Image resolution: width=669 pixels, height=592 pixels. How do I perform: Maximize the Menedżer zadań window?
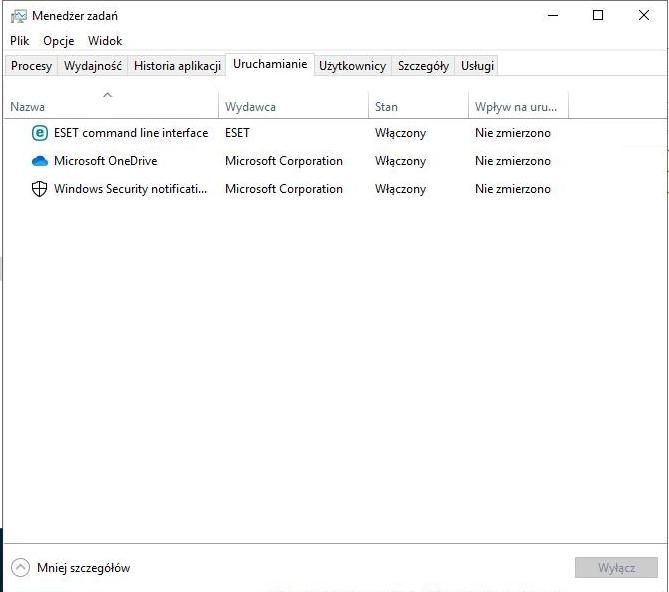[x=598, y=15]
